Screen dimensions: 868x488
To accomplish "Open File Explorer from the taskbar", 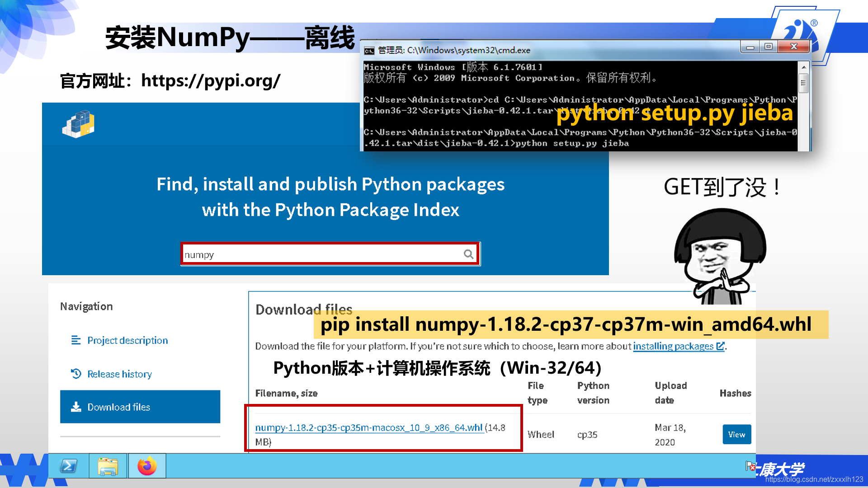I will tap(108, 466).
